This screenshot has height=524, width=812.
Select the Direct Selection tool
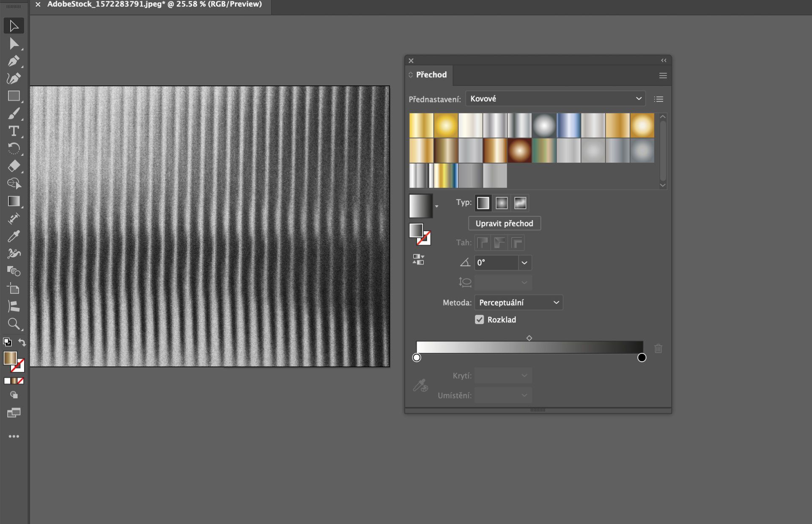(x=14, y=44)
